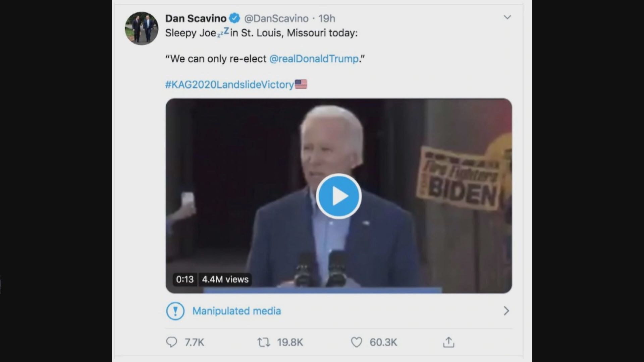The width and height of the screenshot is (644, 362).
Task: Open the #KAG2020LandslideVictory hashtag
Action: 229,84
